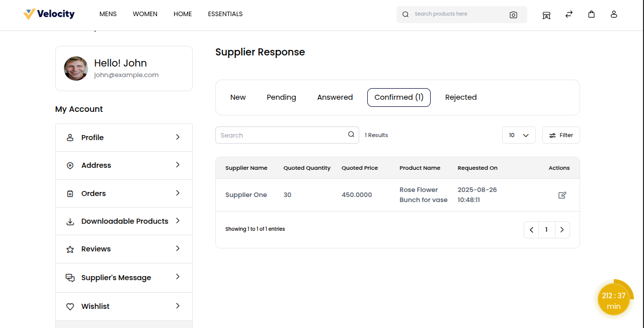Switch to the Pending tab
This screenshot has width=644, height=328.
[x=281, y=97]
